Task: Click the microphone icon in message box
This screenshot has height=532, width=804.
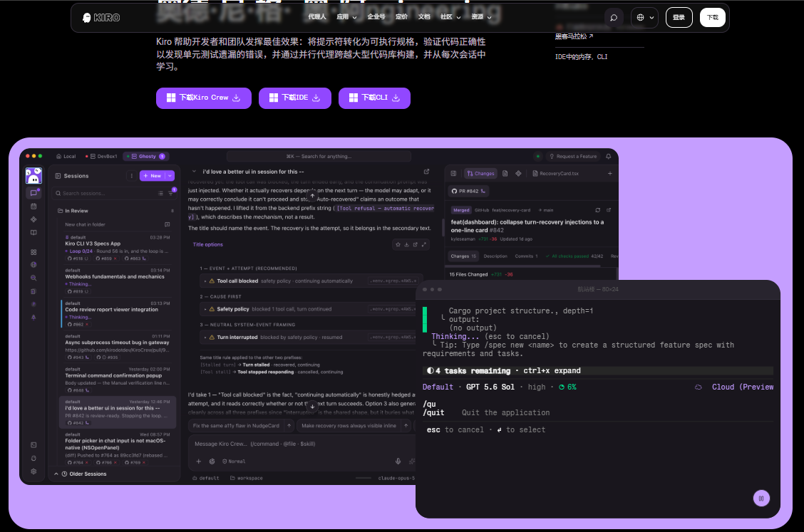Action: pyautogui.click(x=398, y=461)
